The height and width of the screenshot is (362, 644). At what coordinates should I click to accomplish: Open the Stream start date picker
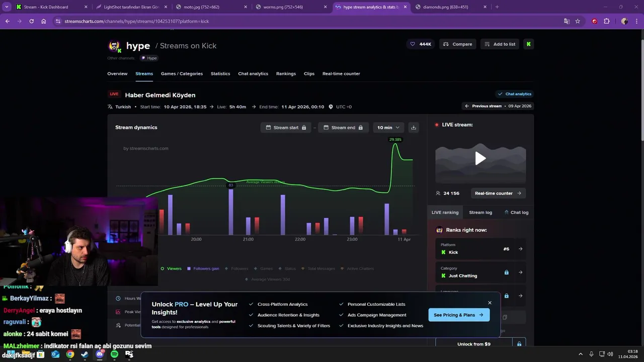click(286, 128)
